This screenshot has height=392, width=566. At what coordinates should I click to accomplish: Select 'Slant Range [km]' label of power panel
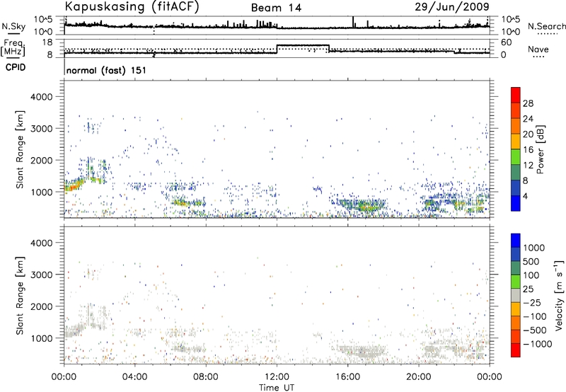coord(20,149)
